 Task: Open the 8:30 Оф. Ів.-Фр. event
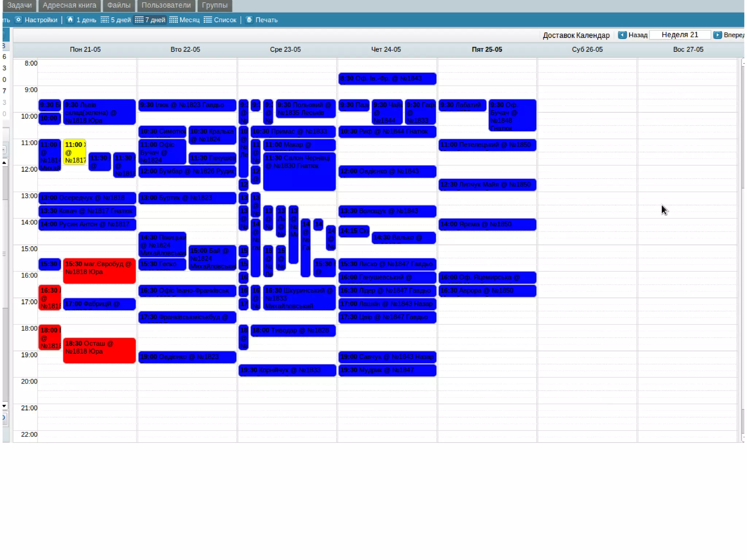(387, 78)
